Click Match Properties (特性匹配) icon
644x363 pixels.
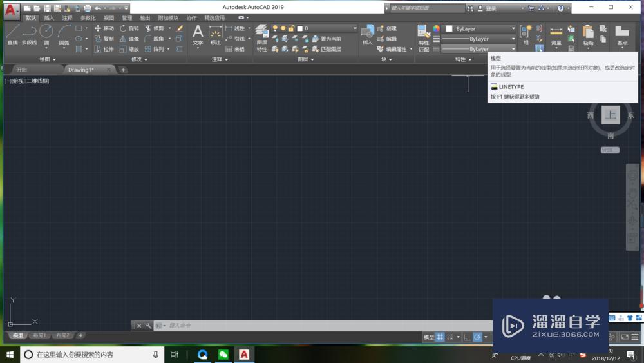coord(424,38)
